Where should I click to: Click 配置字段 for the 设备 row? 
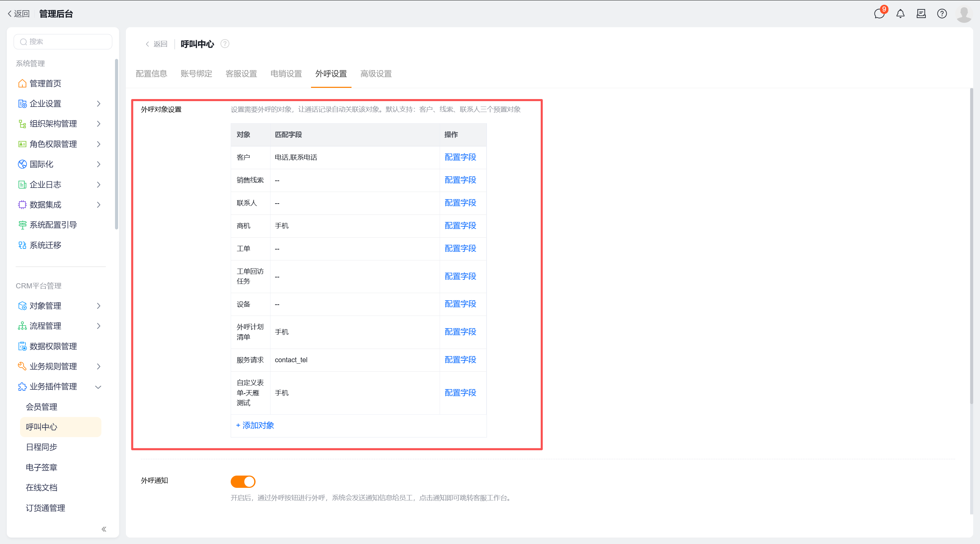[x=460, y=304]
